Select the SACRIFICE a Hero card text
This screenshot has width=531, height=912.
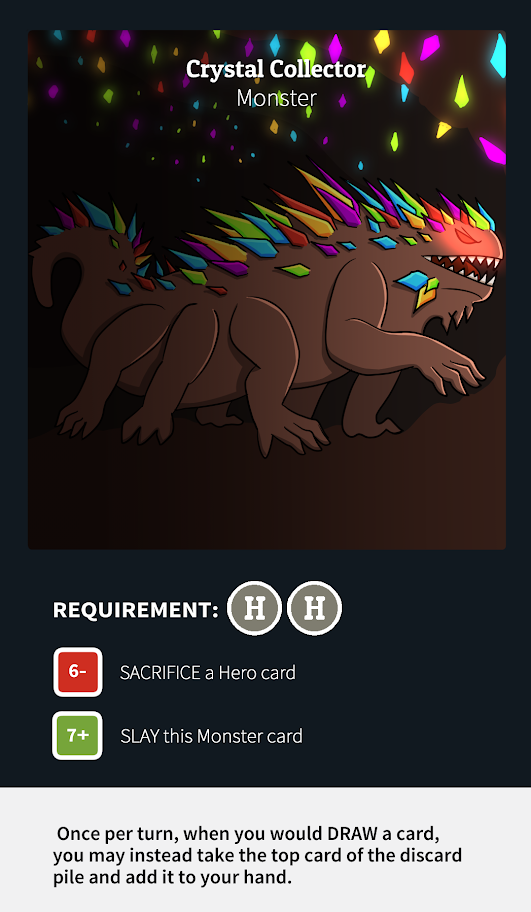pos(208,673)
